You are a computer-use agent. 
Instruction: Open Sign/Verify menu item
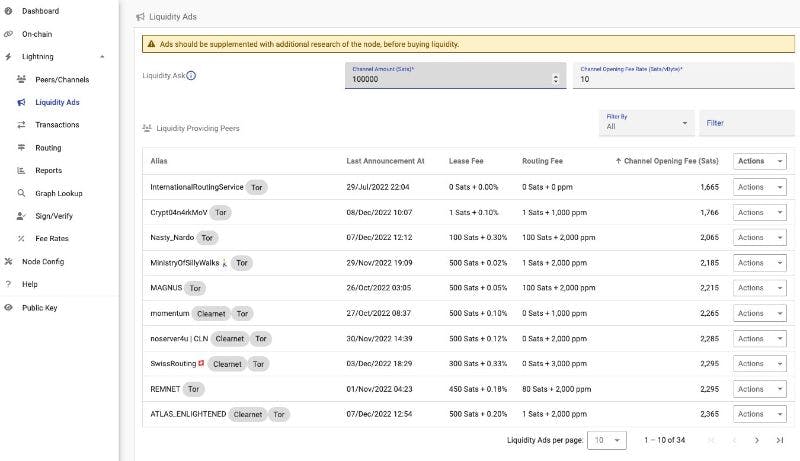pyautogui.click(x=54, y=216)
